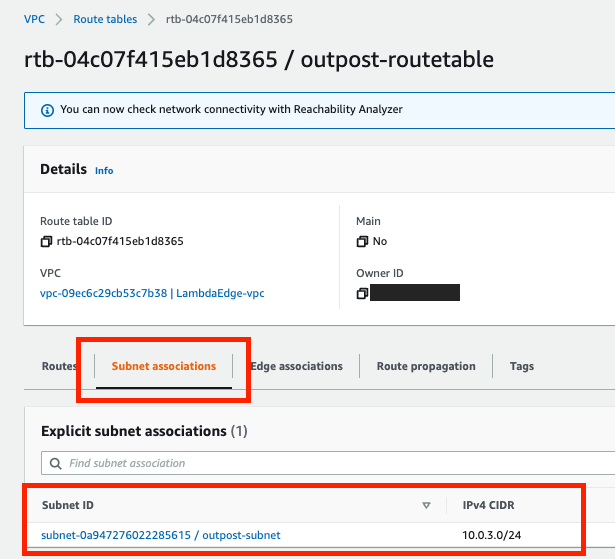This screenshot has width=615, height=559.
Task: Click the info circle icon in banner
Action: (x=47, y=110)
